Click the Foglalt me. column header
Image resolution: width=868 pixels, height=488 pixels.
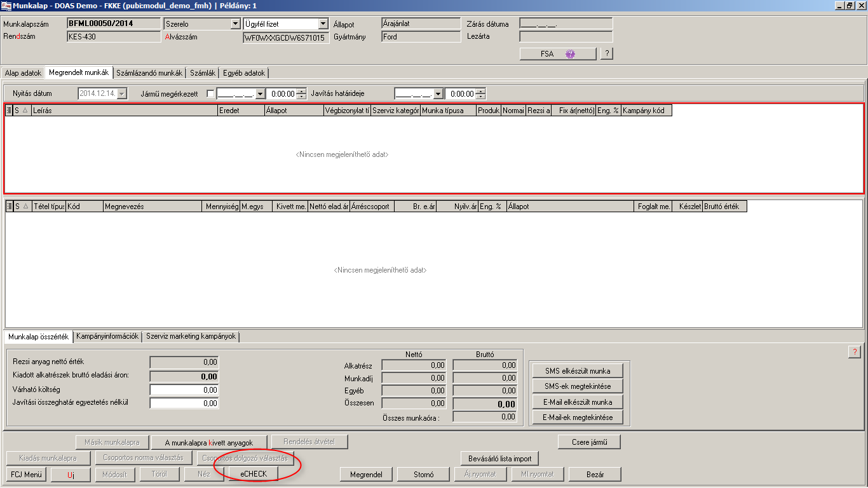(653, 207)
